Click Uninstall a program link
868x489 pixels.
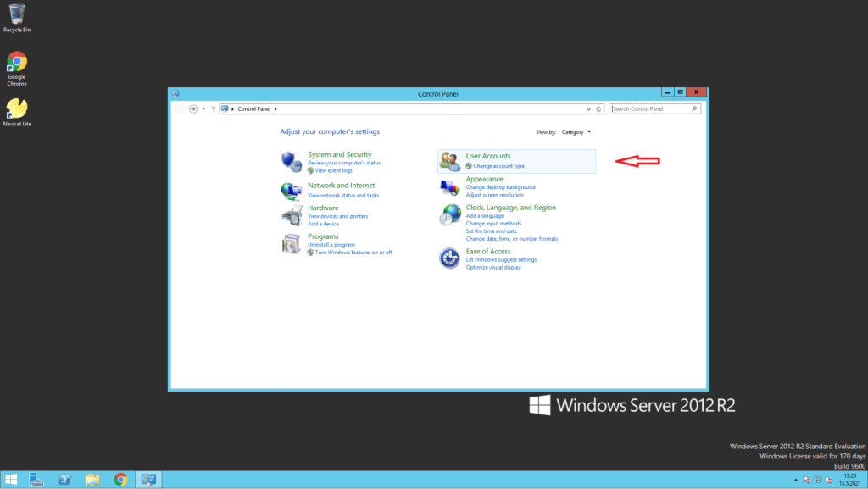(331, 244)
